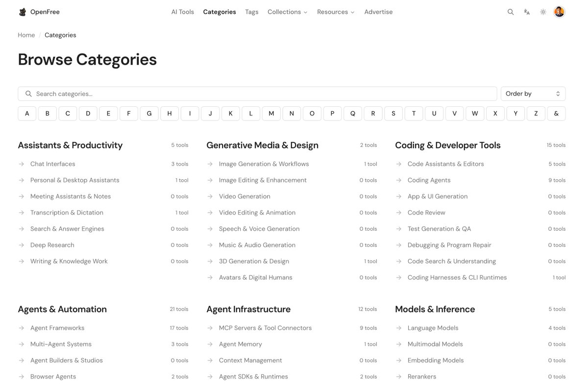Click the search icon inside categories field
588x387 pixels.
28,94
